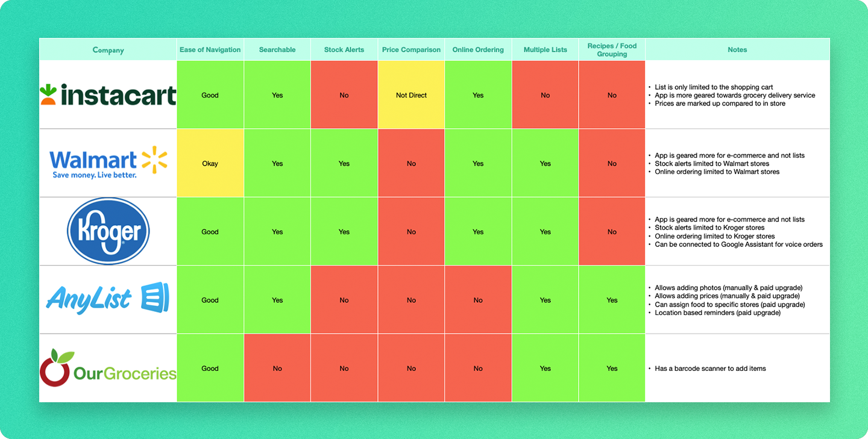Click Instacart's 'Yes' Online Ordering cell

478,95
